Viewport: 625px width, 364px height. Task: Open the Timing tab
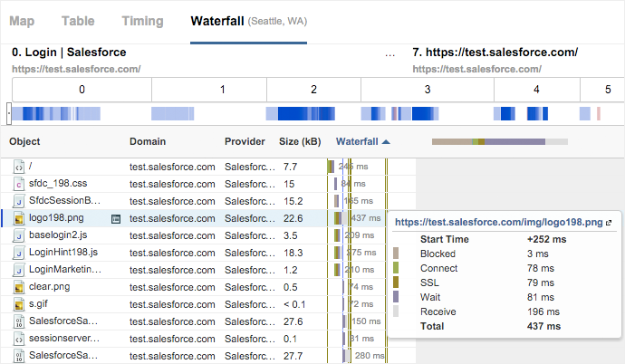point(141,21)
